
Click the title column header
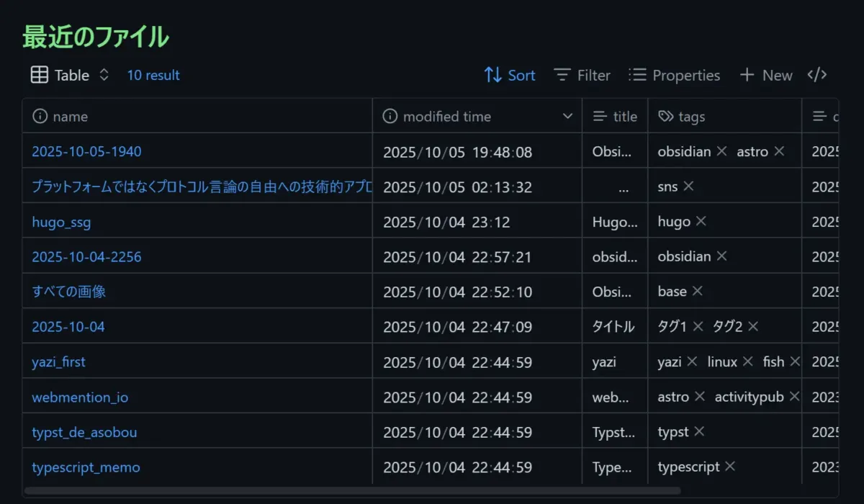(615, 116)
